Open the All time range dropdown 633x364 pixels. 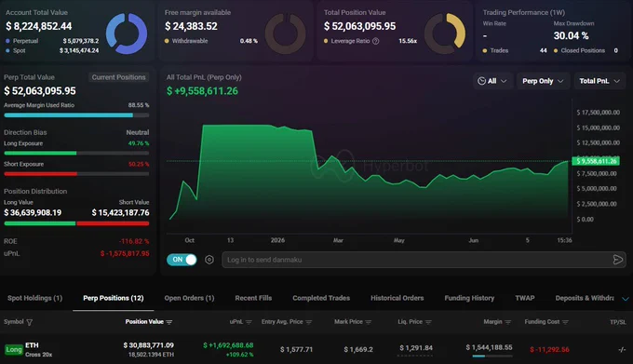pyautogui.click(x=492, y=81)
